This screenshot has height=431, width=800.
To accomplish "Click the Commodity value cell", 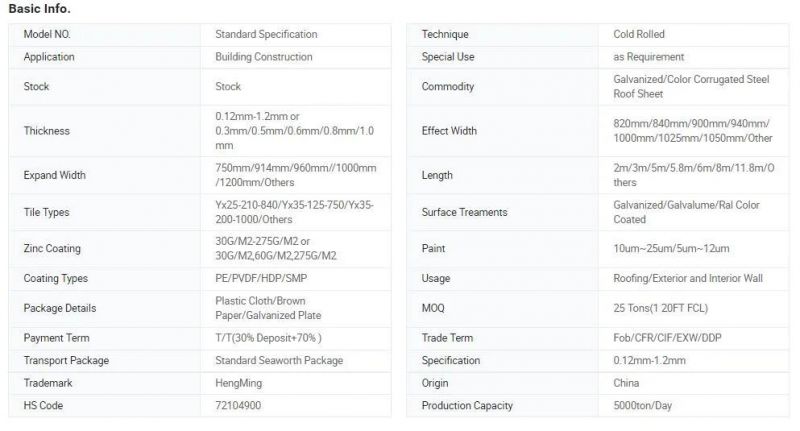I will pyautogui.click(x=694, y=87).
